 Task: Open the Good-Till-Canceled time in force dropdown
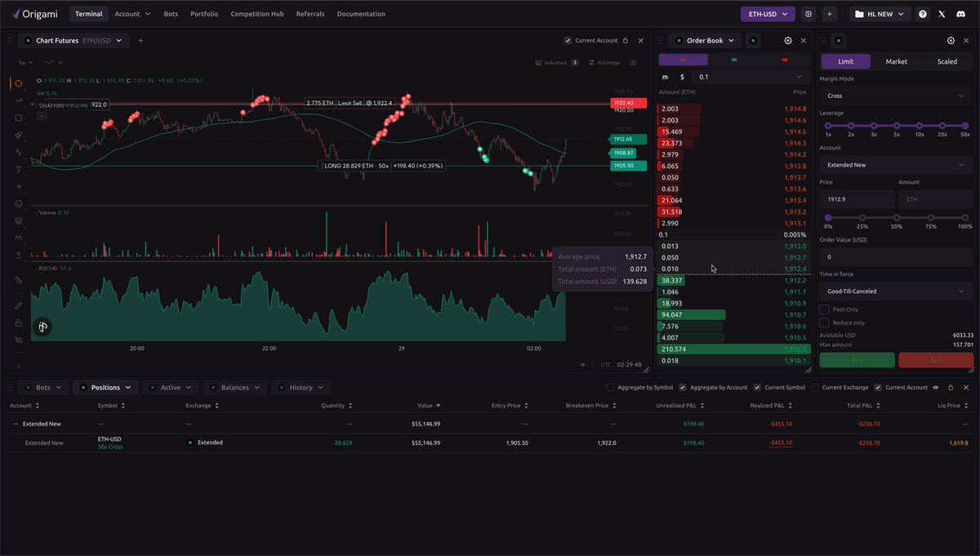(x=897, y=291)
